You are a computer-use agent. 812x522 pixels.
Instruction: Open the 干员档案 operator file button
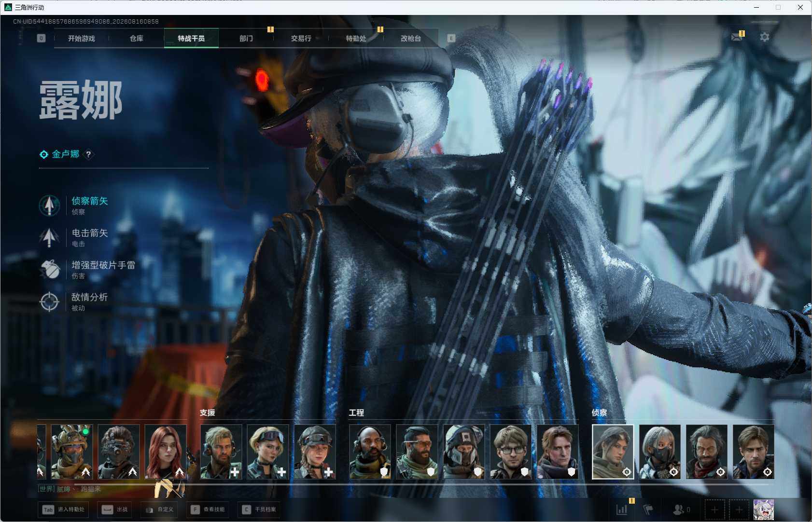(259, 509)
